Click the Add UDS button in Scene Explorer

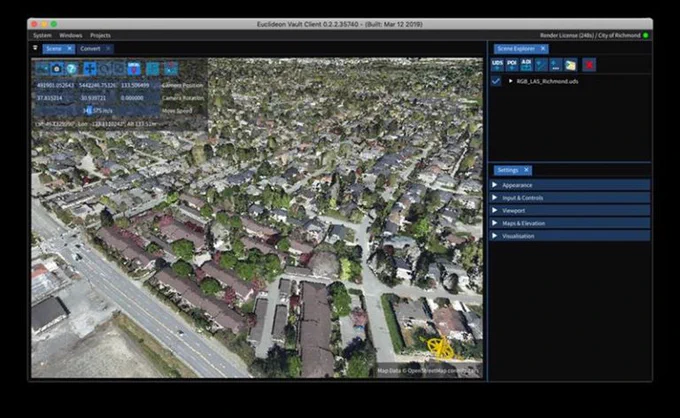[x=497, y=65]
